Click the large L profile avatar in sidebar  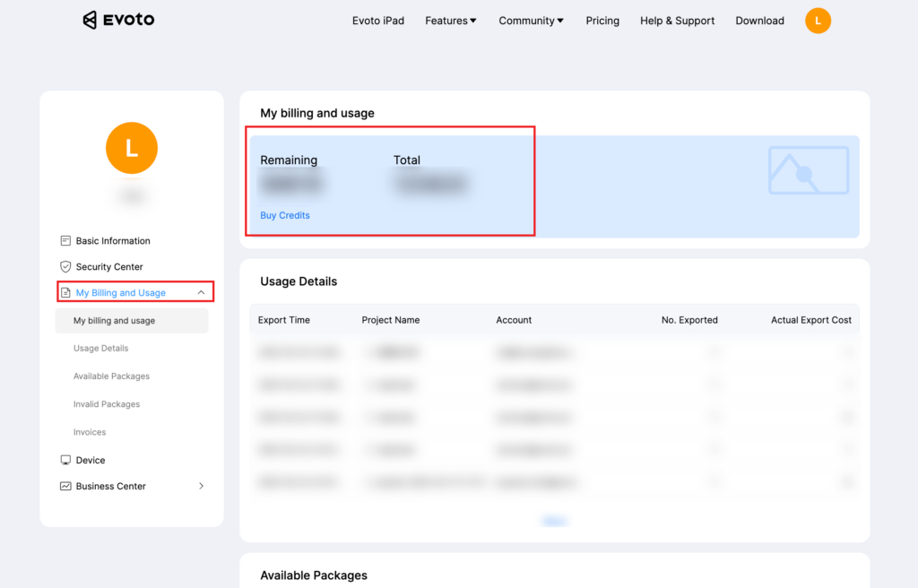[x=132, y=148]
